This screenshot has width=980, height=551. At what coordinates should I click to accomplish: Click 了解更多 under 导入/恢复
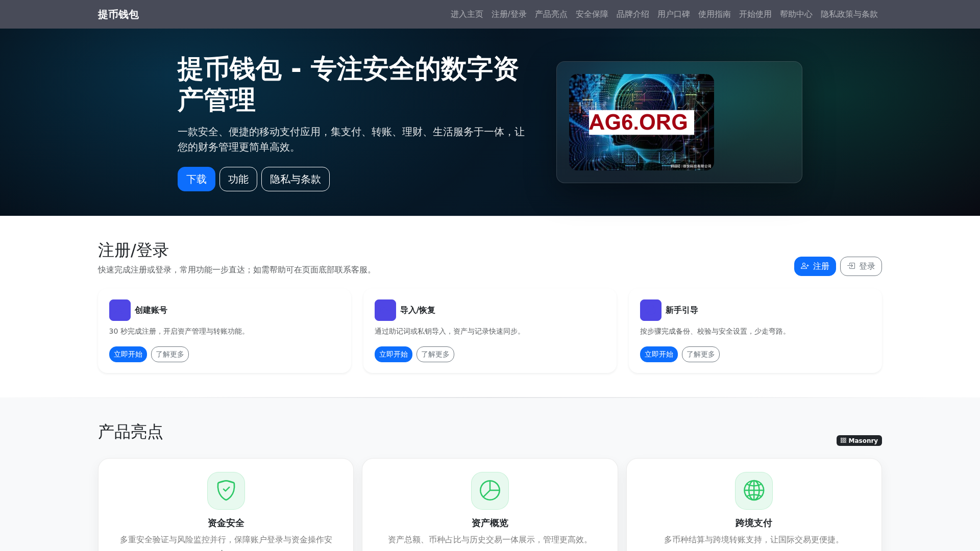point(435,354)
